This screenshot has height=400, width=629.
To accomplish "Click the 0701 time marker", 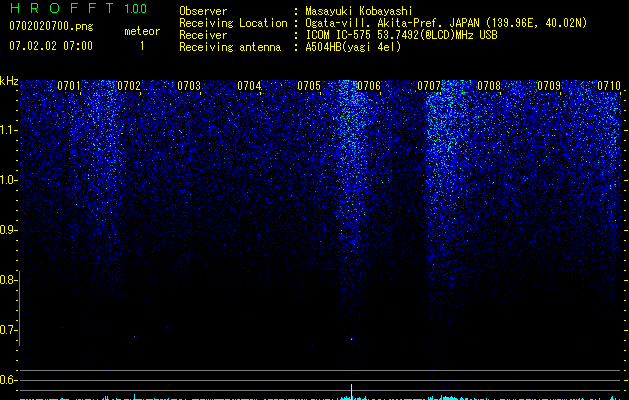I will coord(69,86).
